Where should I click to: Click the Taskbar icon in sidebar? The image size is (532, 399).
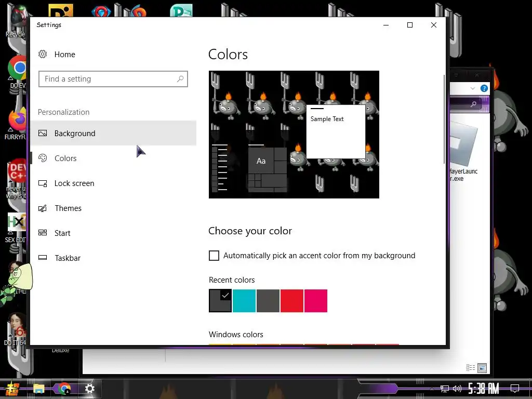pyautogui.click(x=43, y=258)
